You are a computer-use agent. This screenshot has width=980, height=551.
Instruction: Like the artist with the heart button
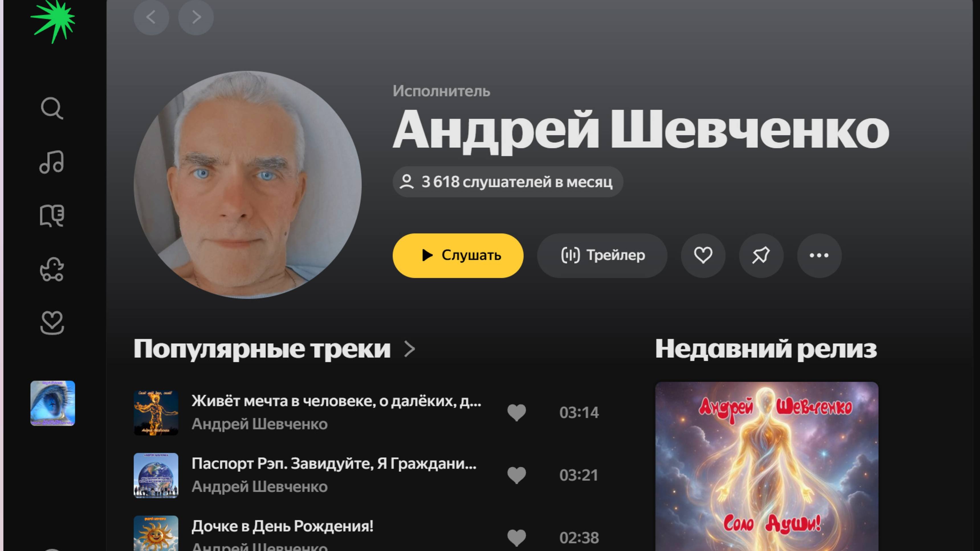point(703,255)
